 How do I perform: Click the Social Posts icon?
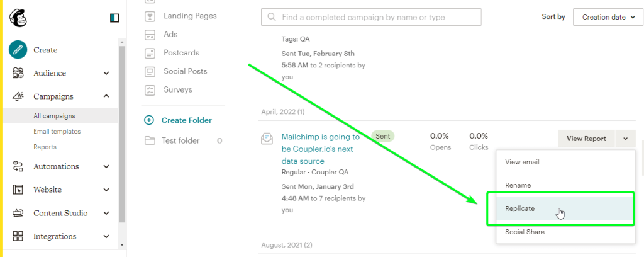pos(150,72)
